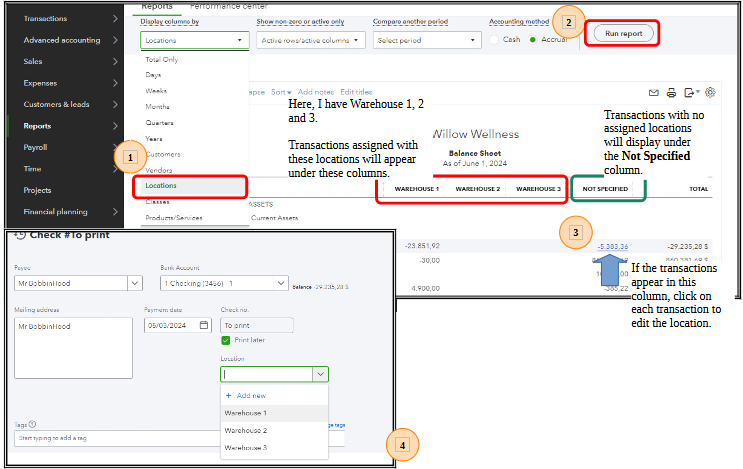
Task: Select the Accrual accounting method radio
Action: pos(533,40)
